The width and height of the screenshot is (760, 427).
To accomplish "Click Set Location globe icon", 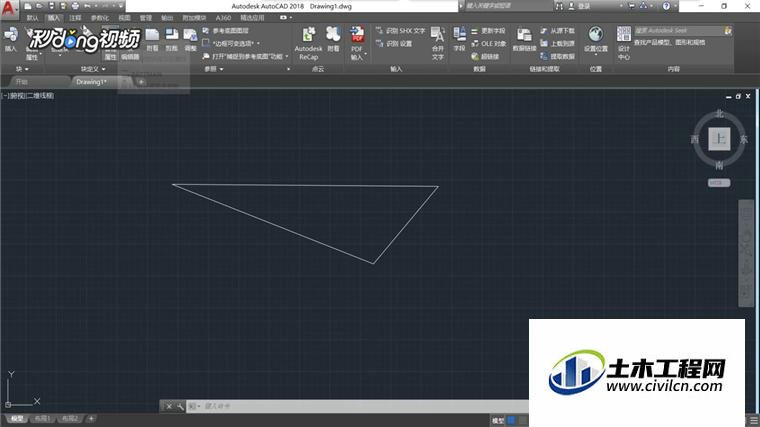I will click(x=596, y=35).
